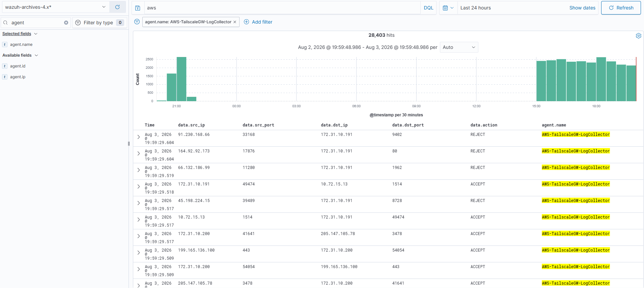Click the 28,403 hits count
Viewport: 644px width, 288px height.
pos(381,35)
